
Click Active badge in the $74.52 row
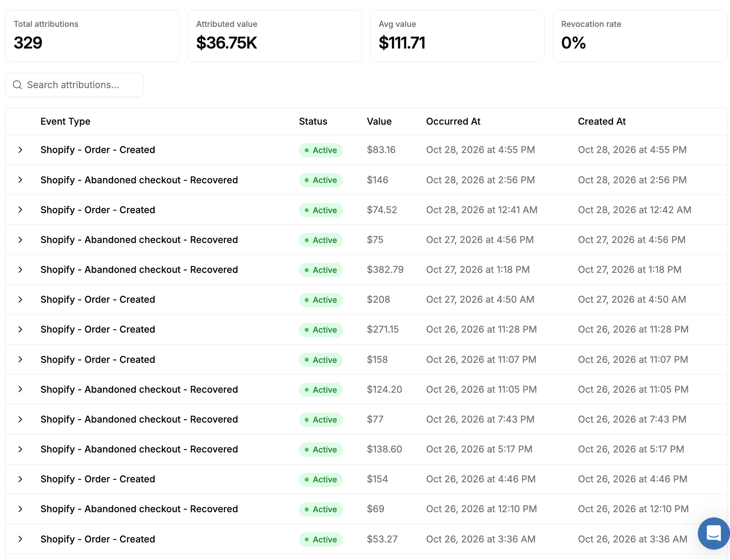(x=321, y=210)
